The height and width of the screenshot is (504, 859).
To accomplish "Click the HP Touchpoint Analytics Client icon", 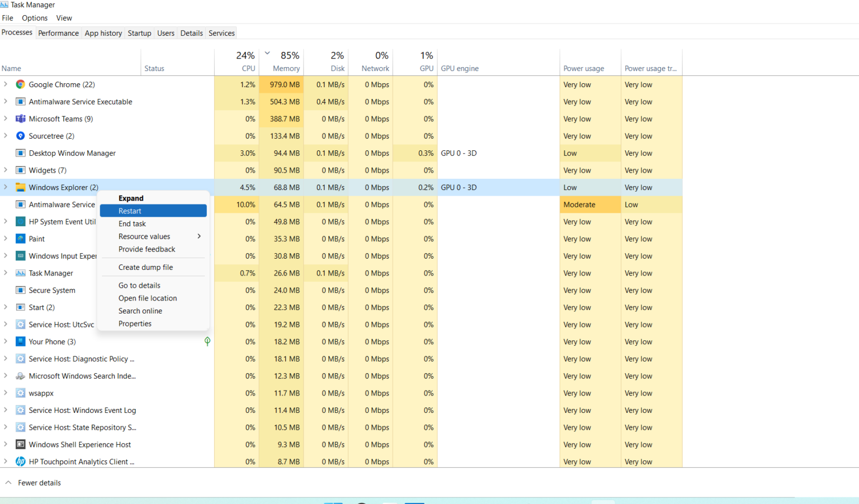I will pyautogui.click(x=20, y=462).
